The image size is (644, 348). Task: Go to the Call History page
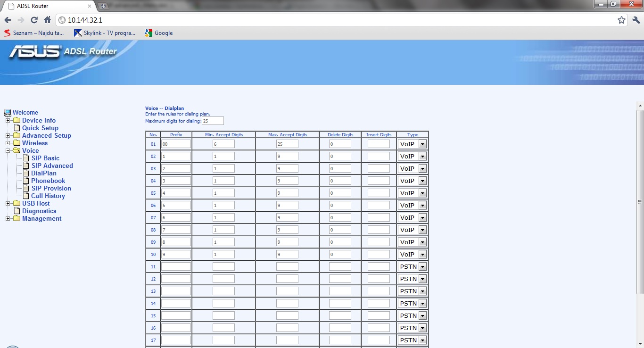[48, 196]
